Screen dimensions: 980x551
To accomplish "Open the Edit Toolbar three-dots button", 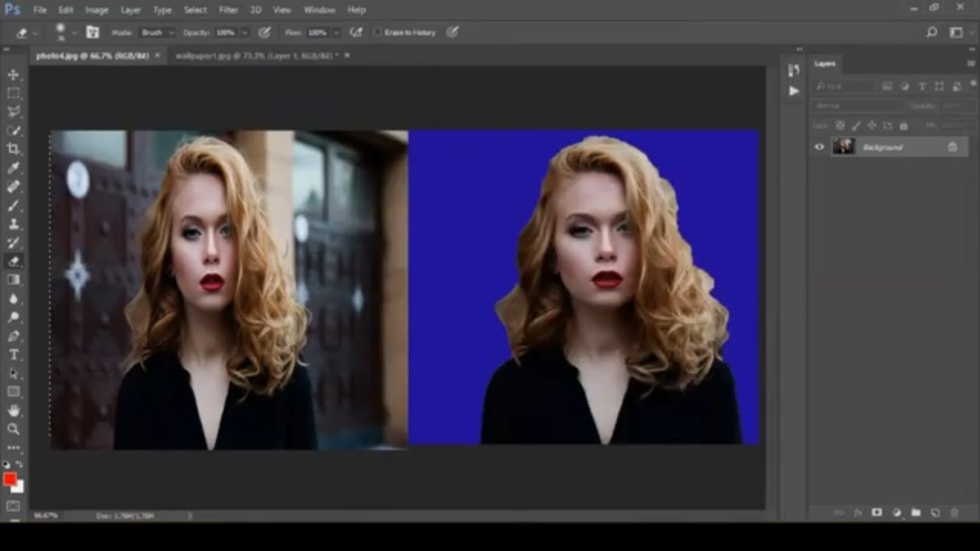I will (x=13, y=448).
